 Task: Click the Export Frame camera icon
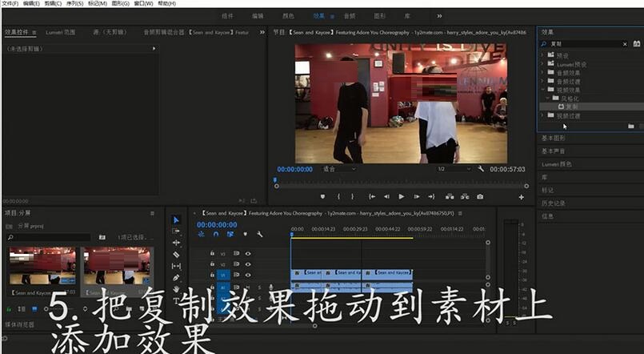(x=479, y=196)
